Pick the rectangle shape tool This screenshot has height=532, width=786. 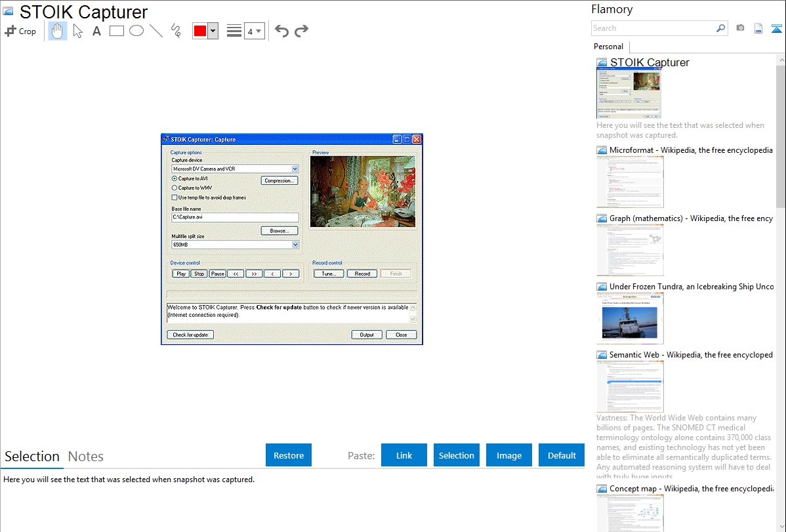tap(116, 31)
